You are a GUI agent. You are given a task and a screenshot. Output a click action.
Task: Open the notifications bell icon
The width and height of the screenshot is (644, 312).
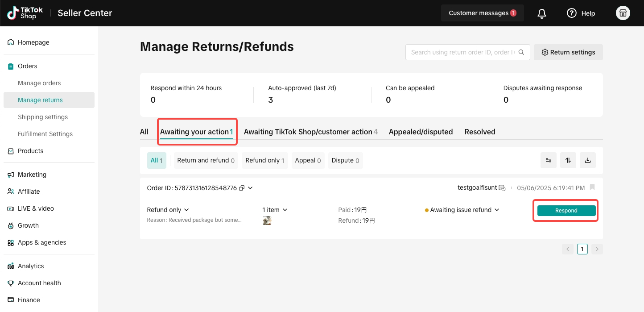(542, 13)
